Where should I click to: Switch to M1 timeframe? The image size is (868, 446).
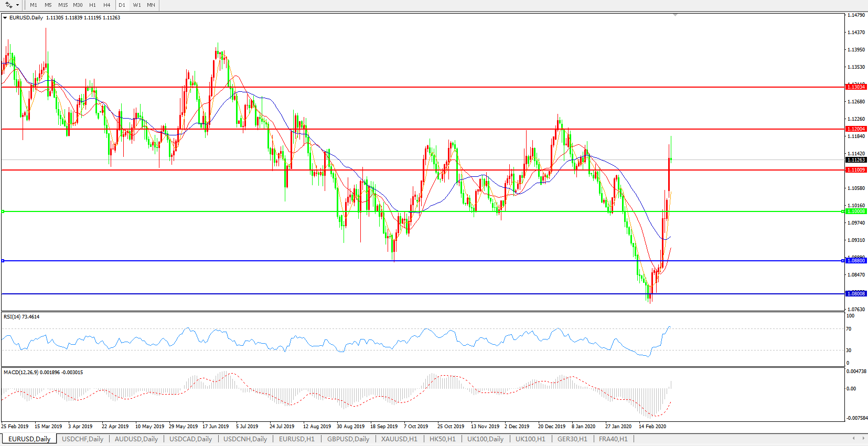point(34,5)
